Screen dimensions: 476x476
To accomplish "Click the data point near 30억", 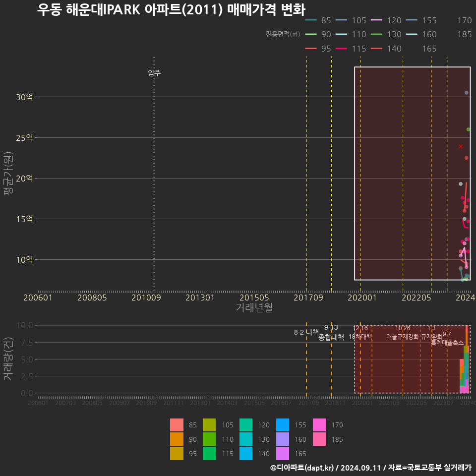I will click(x=466, y=93).
